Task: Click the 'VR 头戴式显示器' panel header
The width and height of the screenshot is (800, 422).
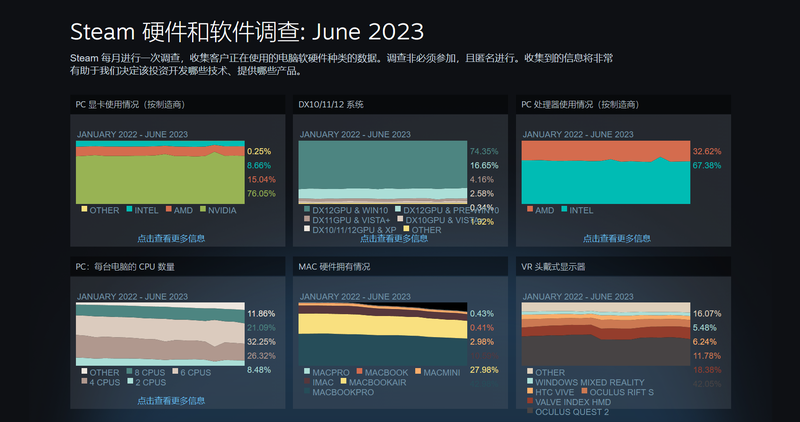Action: point(623,266)
